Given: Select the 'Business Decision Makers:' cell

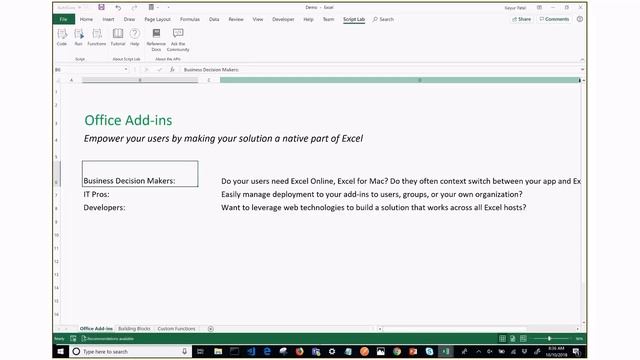Looking at the screenshot, I should pos(140,174).
